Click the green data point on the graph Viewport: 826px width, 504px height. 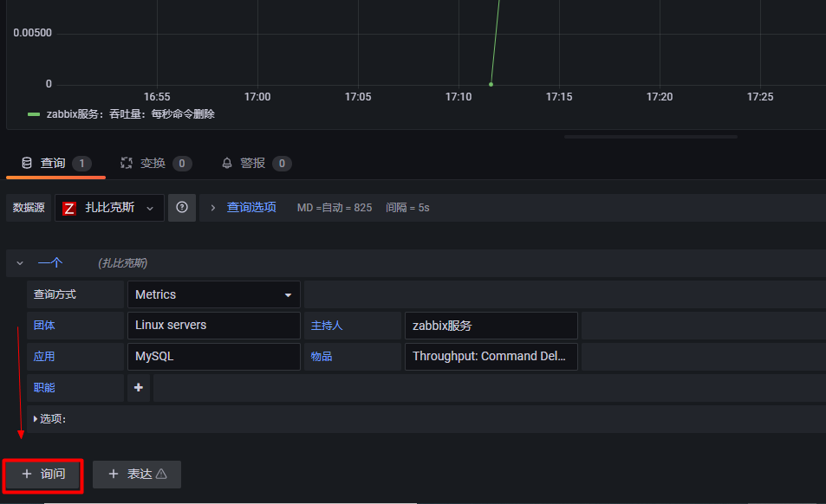click(491, 84)
